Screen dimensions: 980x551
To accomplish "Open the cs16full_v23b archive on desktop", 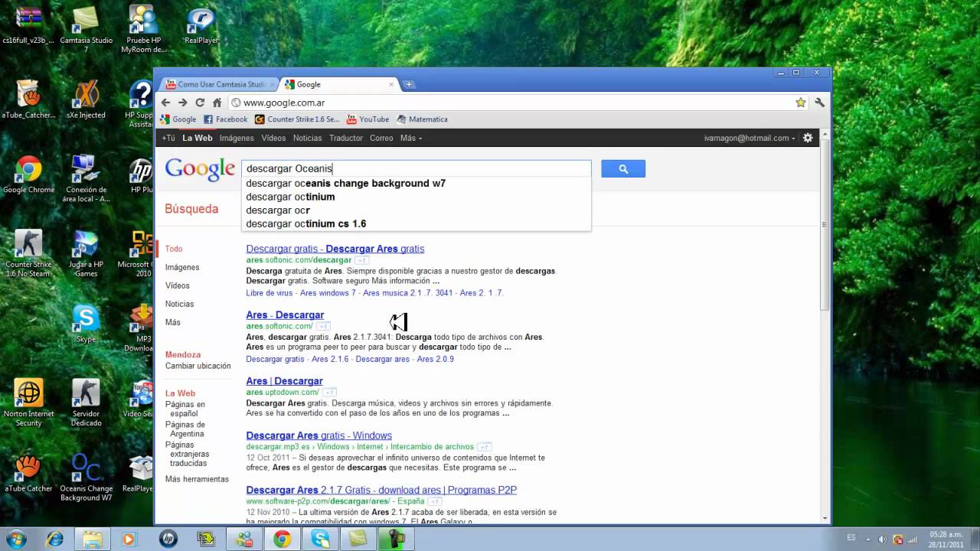I will 28,26.
